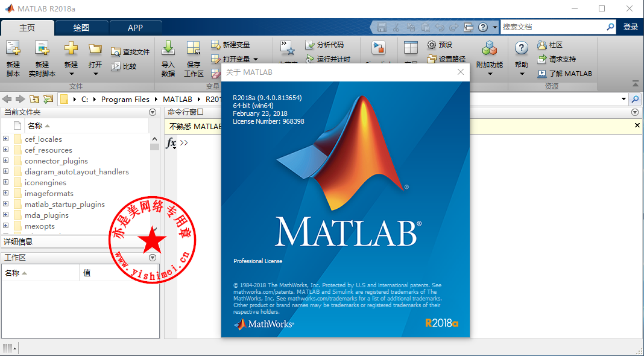Click the fx function browser icon
Viewport: 644px width, 356px height.
pyautogui.click(x=171, y=143)
